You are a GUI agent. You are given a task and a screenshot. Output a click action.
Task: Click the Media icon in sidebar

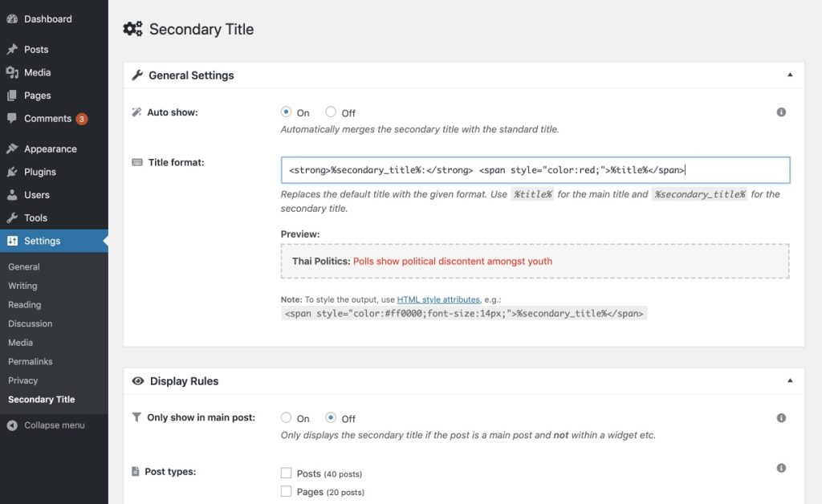tap(12, 72)
